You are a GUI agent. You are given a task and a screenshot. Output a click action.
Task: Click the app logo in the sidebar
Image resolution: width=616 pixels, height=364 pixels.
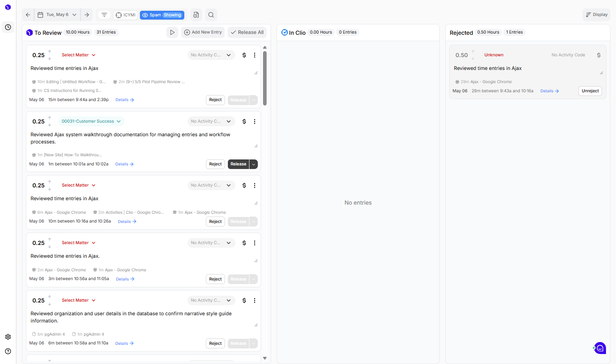8,7
